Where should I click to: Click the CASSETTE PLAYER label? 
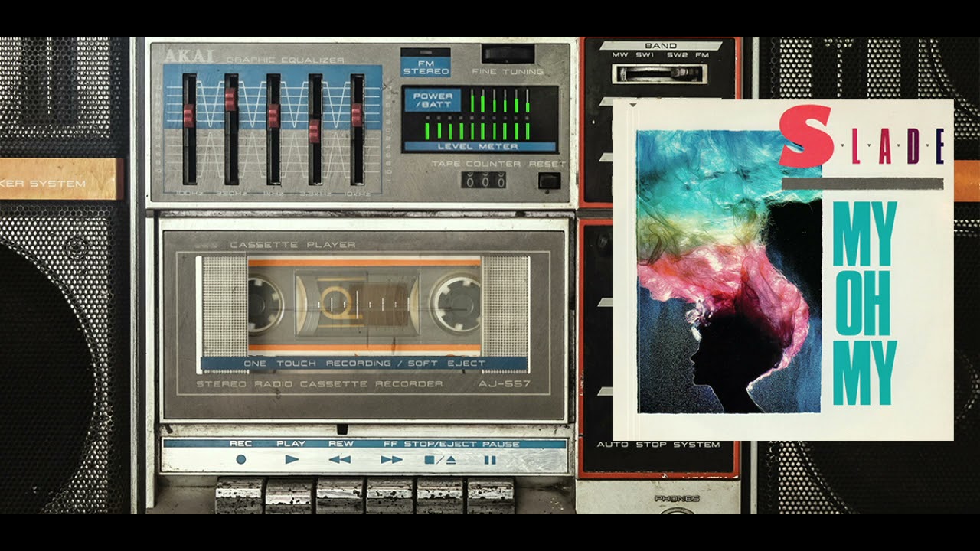[292, 245]
